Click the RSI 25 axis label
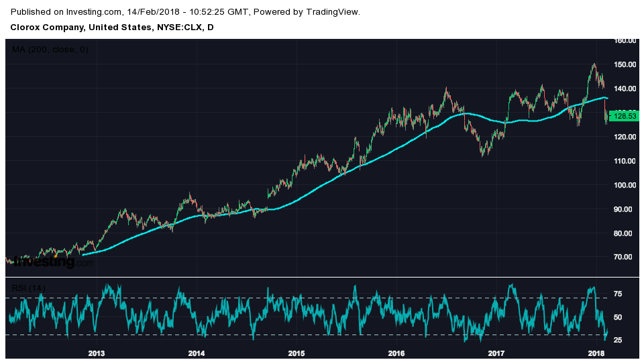The width and height of the screenshot is (644, 362). (618, 340)
